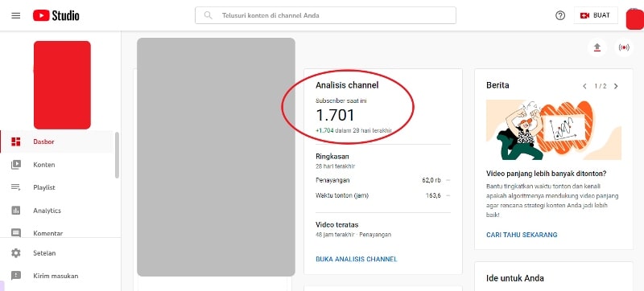Image resolution: width=644 pixels, height=291 pixels.
Task: Open the Analytics bar chart icon
Action: tap(15, 211)
